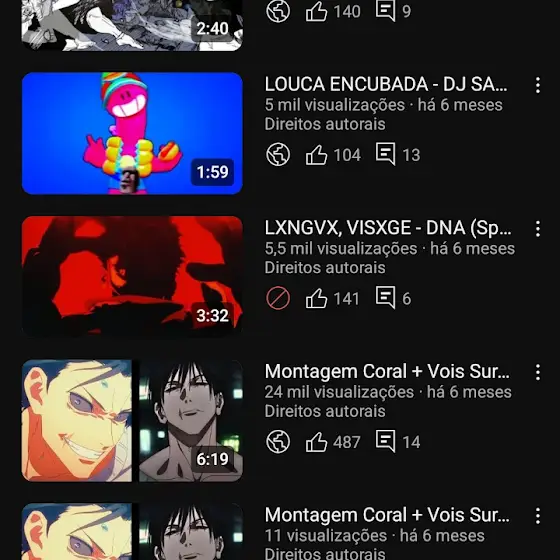The width and height of the screenshot is (560, 560).
Task: Open options menu for 24 mil visualizações Montagem Coral
Action: [538, 372]
